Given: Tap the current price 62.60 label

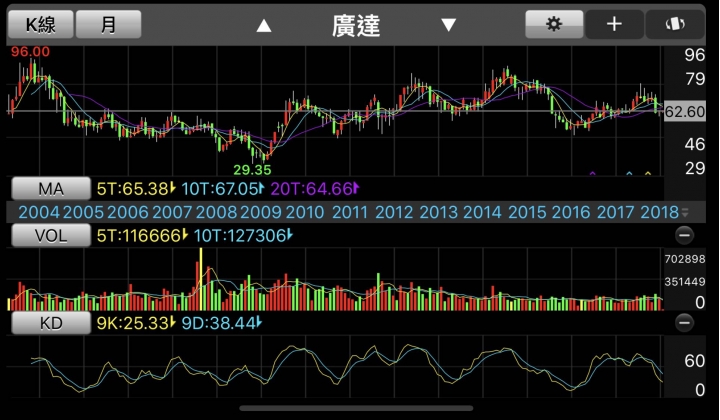Looking at the screenshot, I should click(685, 112).
